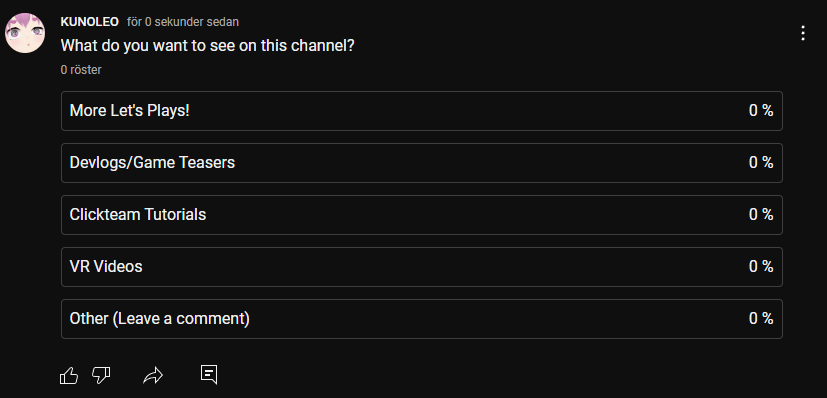Like the poll with thumbs-up icon
The image size is (827, 398).
[x=69, y=375]
